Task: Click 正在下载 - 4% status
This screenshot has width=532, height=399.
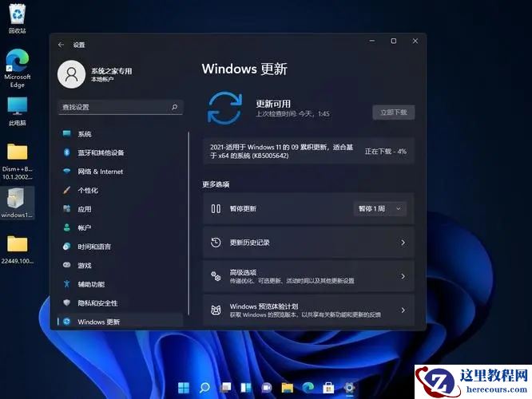Action: (386, 151)
